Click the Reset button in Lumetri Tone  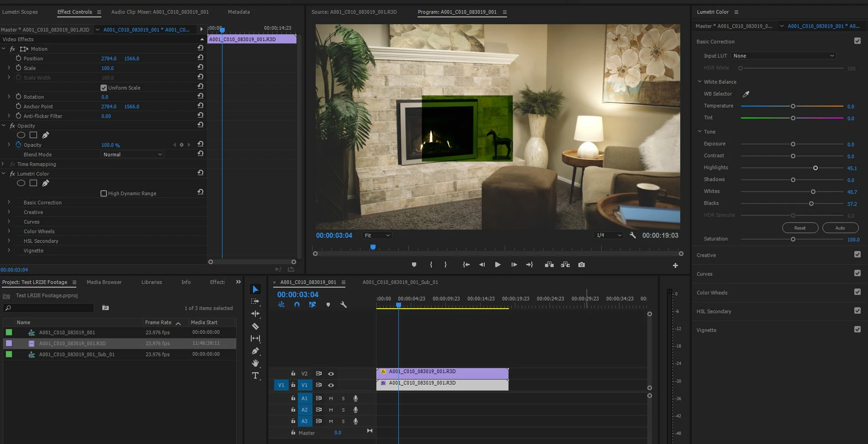click(799, 228)
